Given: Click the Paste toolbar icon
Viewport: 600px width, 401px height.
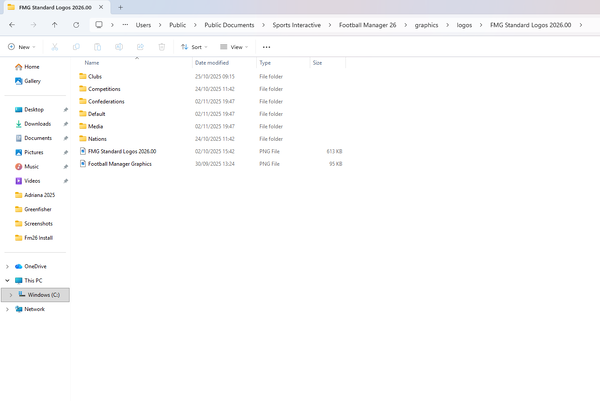Looking at the screenshot, I should [98, 47].
